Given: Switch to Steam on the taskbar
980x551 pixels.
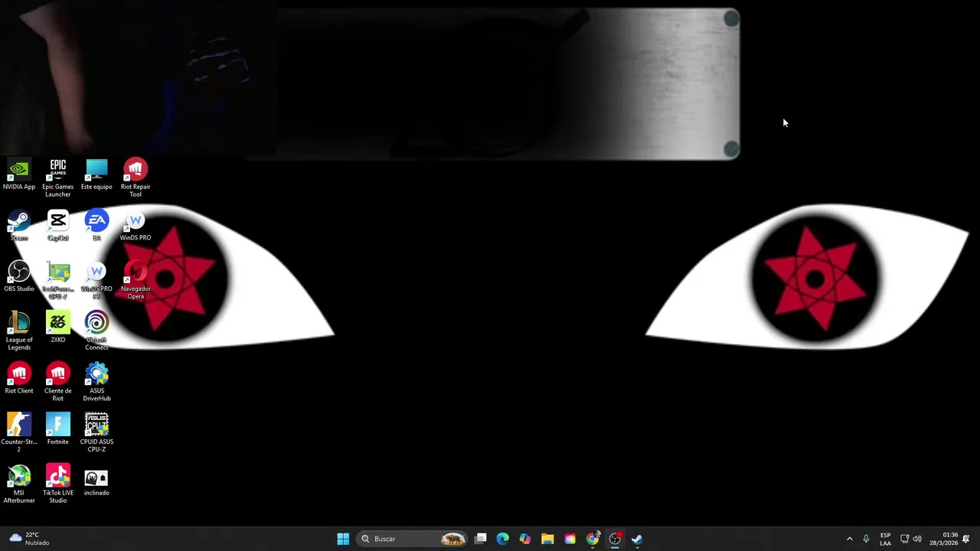Looking at the screenshot, I should coord(637,539).
